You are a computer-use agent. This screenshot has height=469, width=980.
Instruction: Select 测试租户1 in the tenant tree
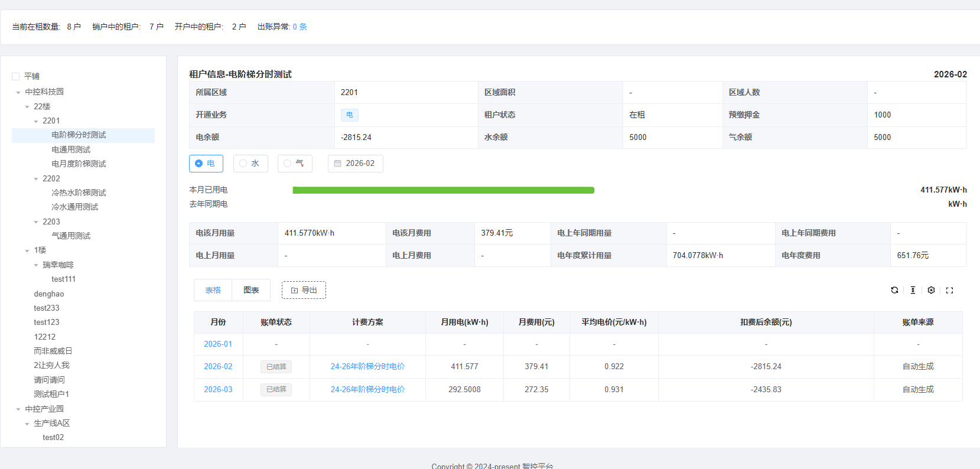tap(51, 395)
